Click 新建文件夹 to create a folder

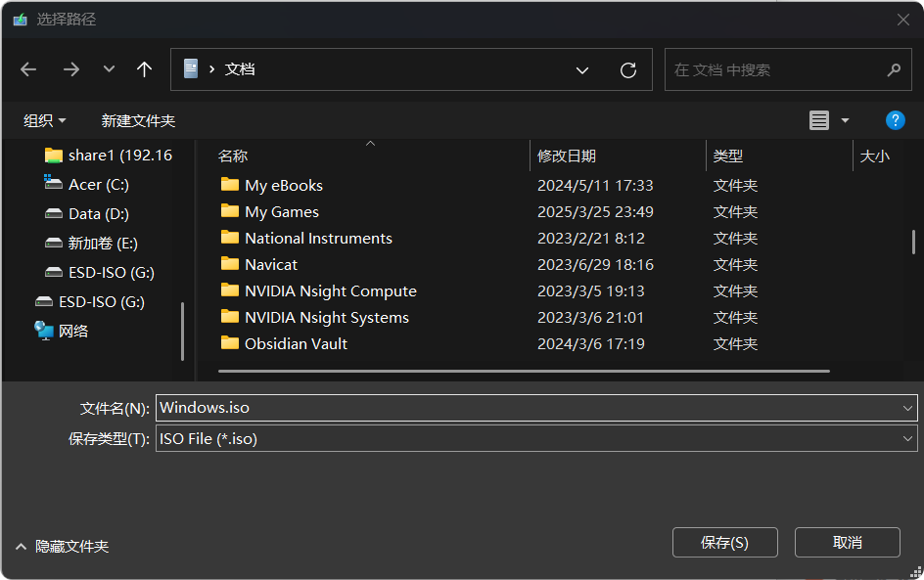[138, 120]
